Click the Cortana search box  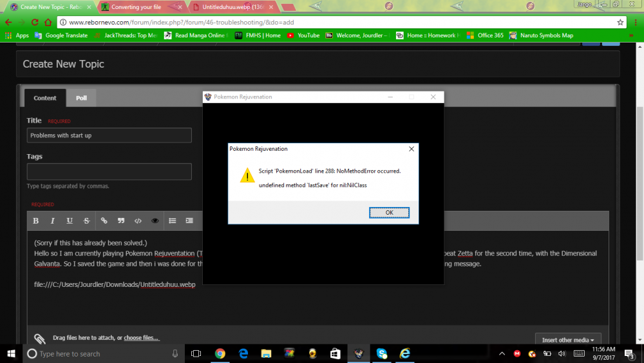(102, 353)
